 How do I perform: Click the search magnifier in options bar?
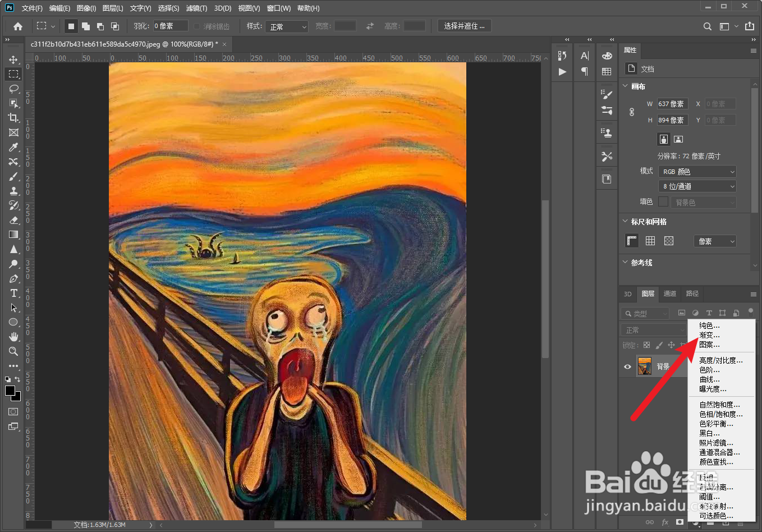pos(708,26)
